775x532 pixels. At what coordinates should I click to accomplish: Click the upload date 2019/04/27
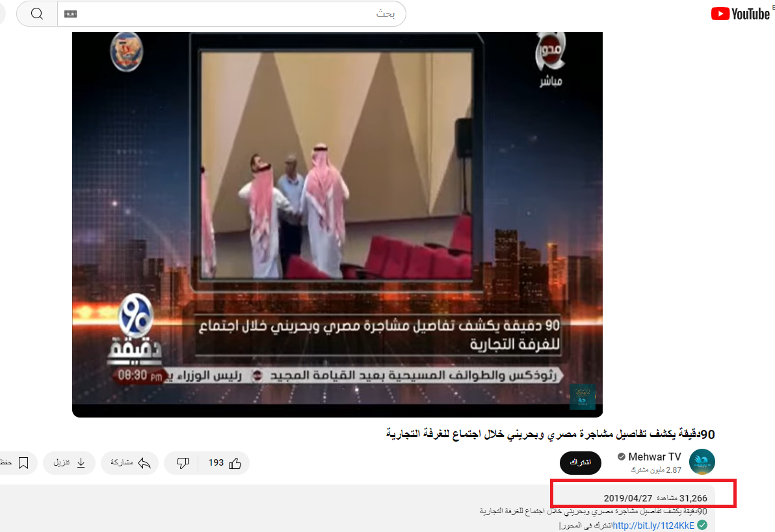coord(627,498)
